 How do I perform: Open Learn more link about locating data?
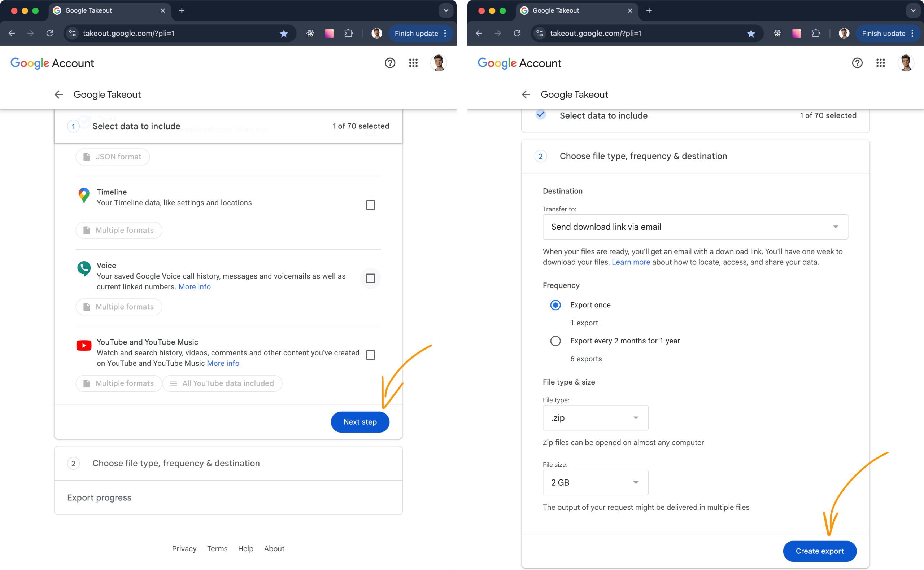[x=631, y=262]
